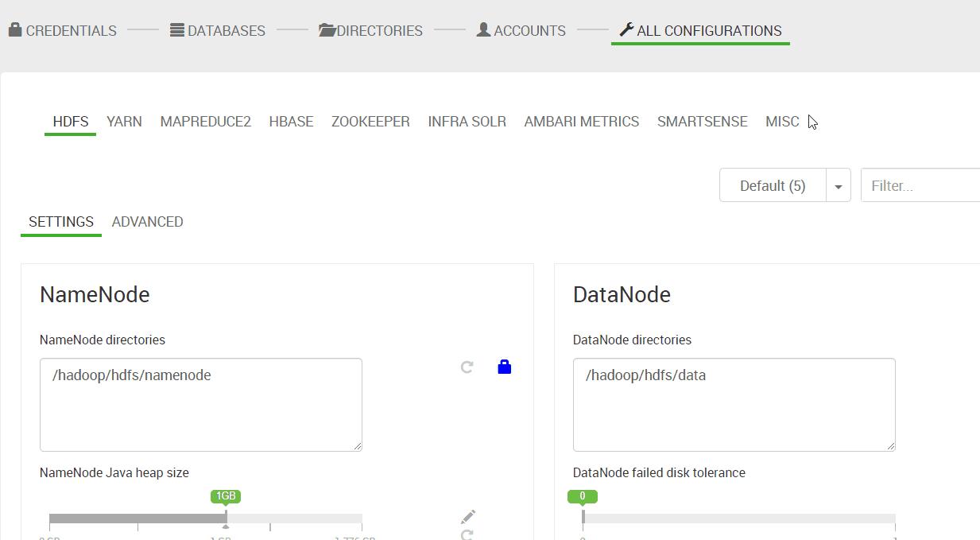Click into the NameNode directories text area
This screenshot has height=540, width=980.
pos(201,405)
